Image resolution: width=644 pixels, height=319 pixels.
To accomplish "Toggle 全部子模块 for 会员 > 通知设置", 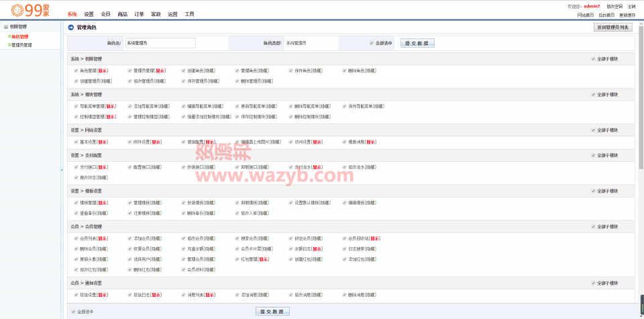I will coord(593,283).
